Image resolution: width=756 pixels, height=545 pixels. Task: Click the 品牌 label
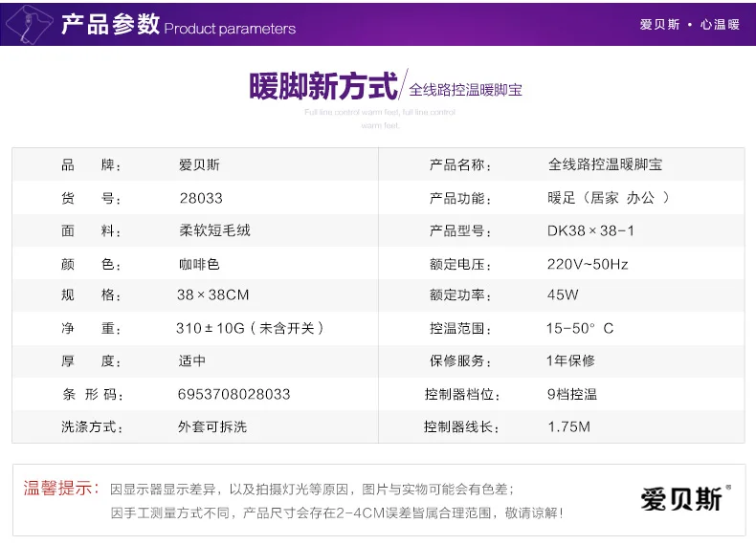tap(91, 165)
